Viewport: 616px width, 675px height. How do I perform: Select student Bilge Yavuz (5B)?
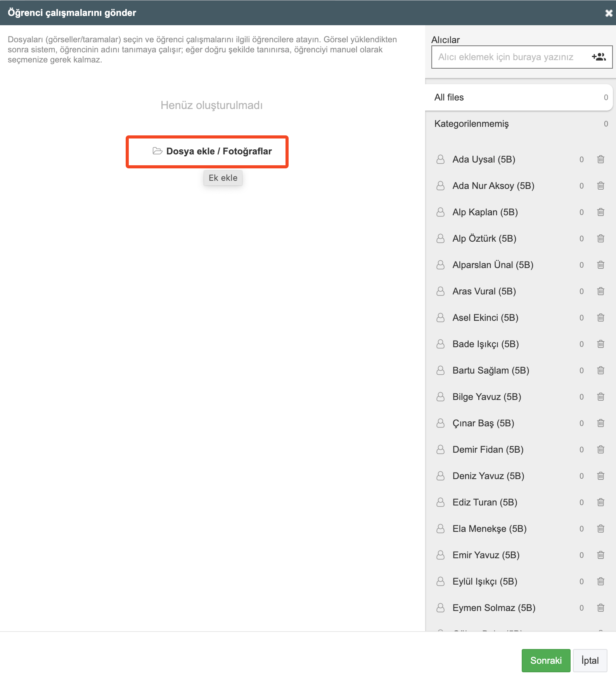(x=520, y=397)
